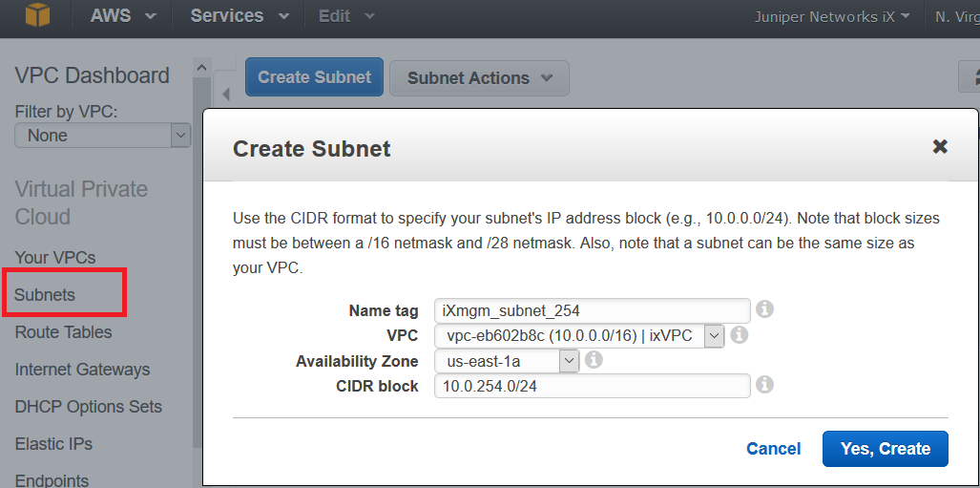Viewport: 980px width, 488px height.
Task: Cancel the subnet creation
Action: (x=773, y=449)
